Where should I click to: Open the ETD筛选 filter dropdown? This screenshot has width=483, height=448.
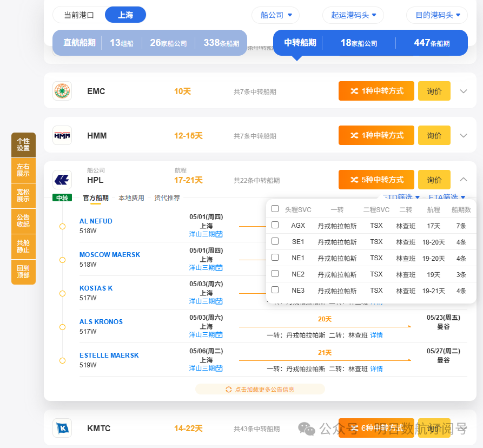pos(401,196)
